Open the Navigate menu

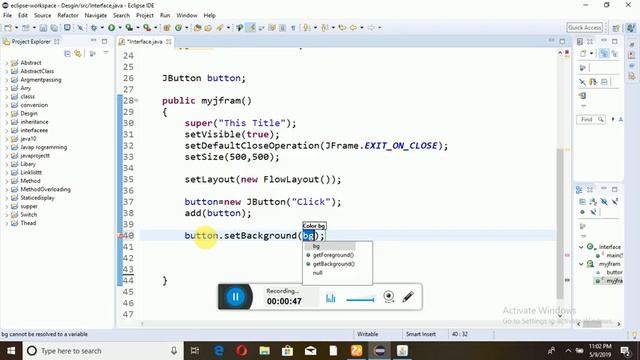pyautogui.click(x=96, y=16)
